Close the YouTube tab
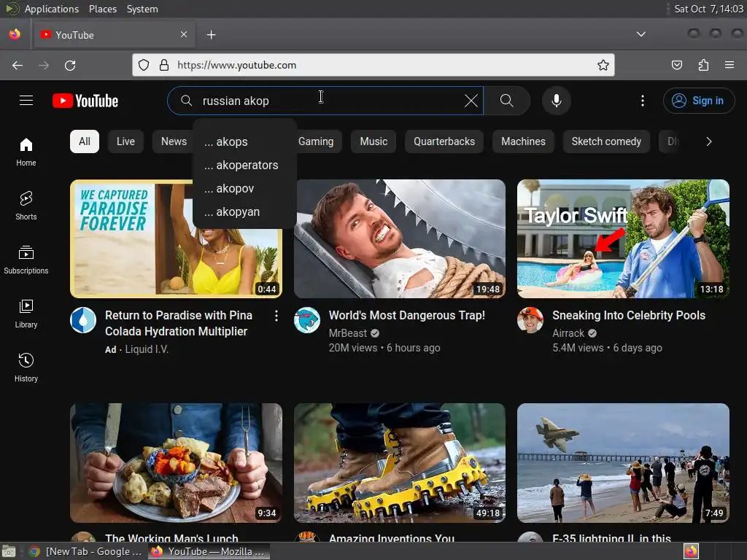The image size is (747, 560). (183, 34)
